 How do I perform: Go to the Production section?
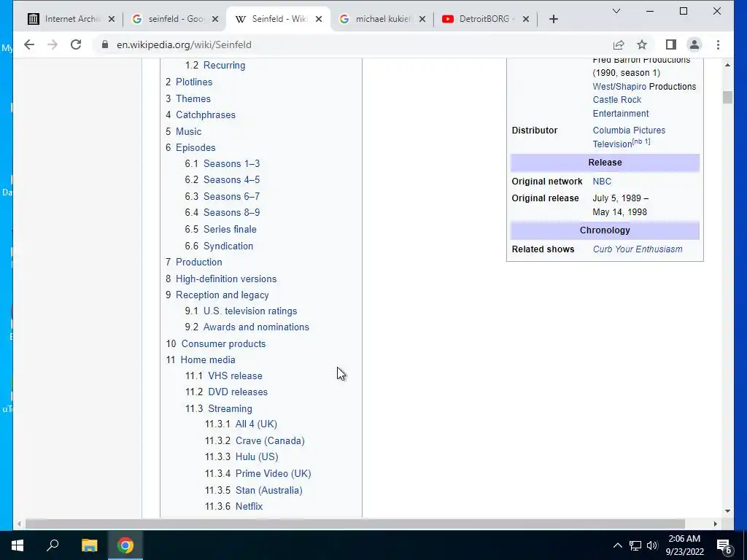[x=198, y=262]
